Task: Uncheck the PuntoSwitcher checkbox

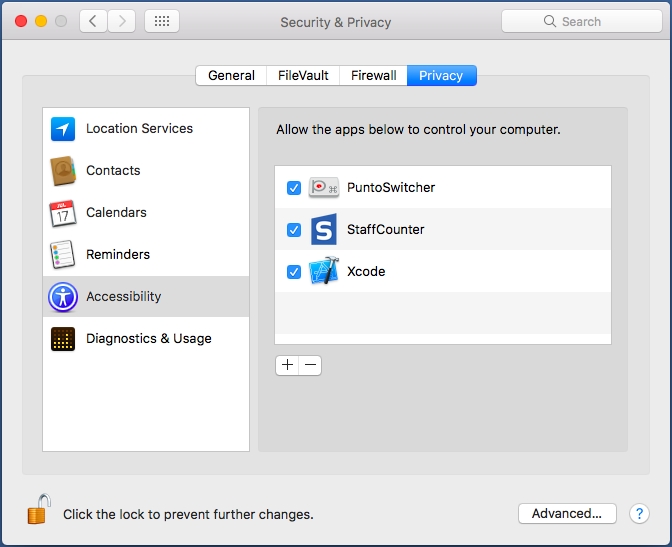Action: [x=294, y=188]
